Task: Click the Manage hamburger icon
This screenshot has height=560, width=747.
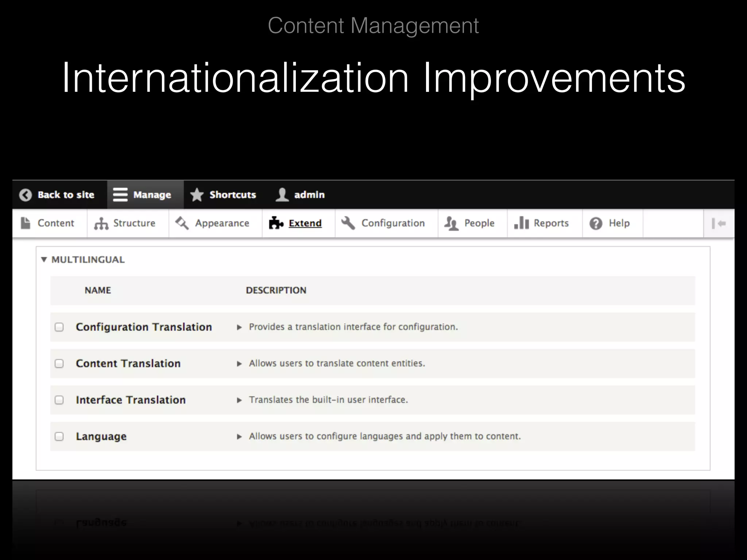Action: [x=120, y=195]
